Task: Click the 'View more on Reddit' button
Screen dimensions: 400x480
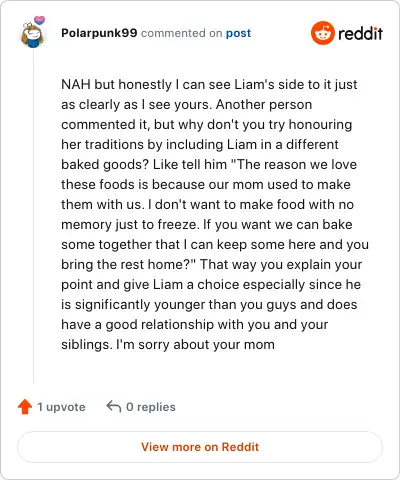Action: pyautogui.click(x=200, y=447)
